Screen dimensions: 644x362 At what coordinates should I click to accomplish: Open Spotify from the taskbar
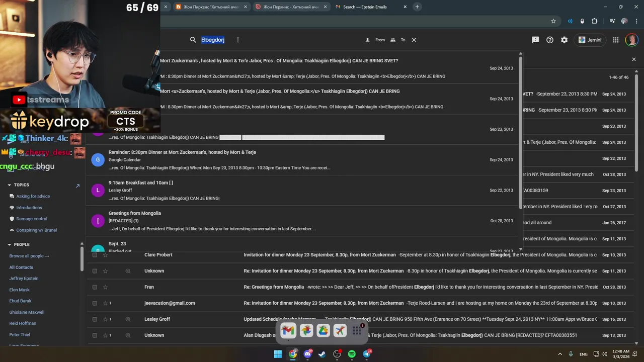(x=352, y=354)
